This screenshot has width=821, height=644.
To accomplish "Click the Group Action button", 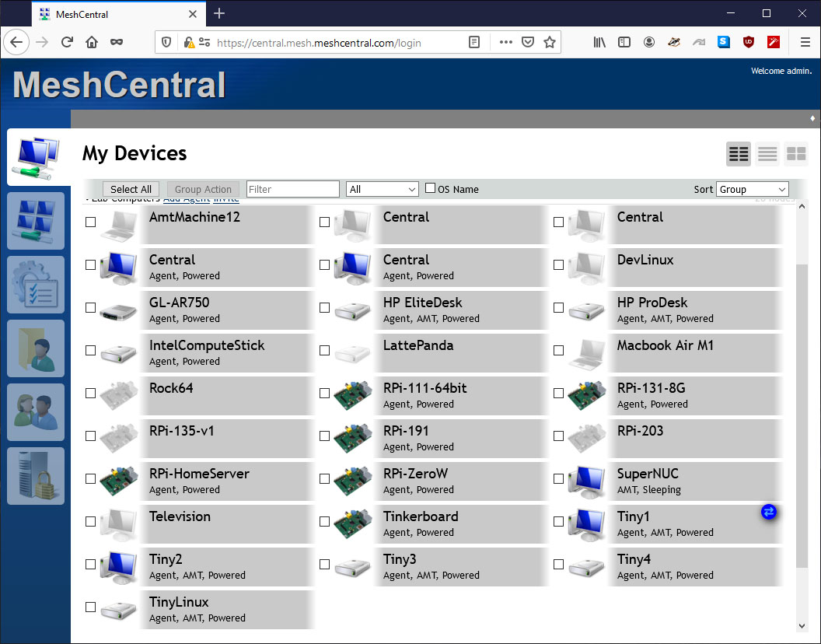I will 203,189.
